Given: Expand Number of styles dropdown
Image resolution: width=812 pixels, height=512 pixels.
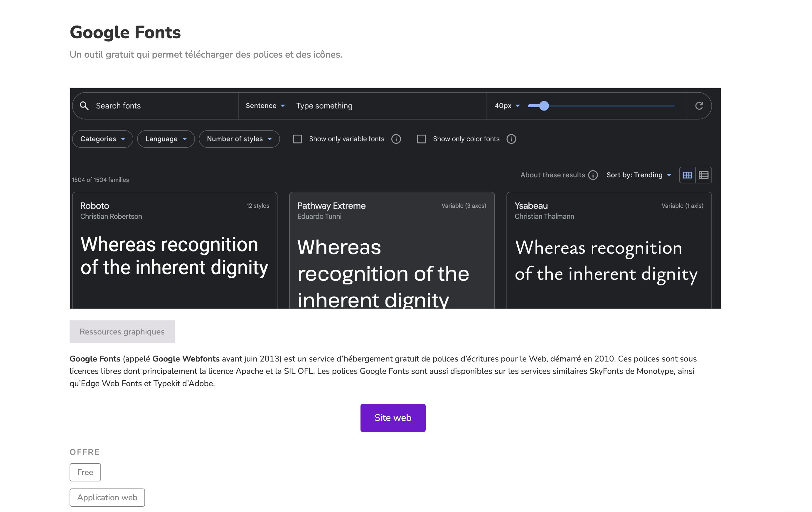Looking at the screenshot, I should (239, 139).
